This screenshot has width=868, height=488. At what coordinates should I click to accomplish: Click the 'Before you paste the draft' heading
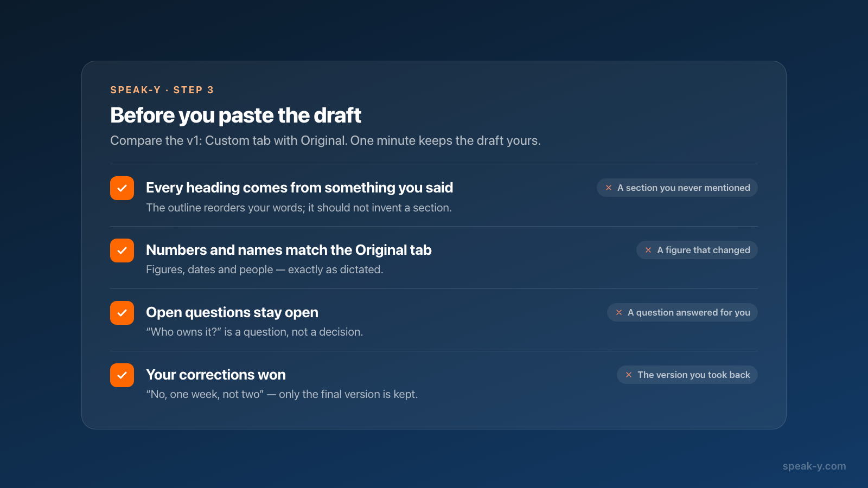[x=235, y=115]
